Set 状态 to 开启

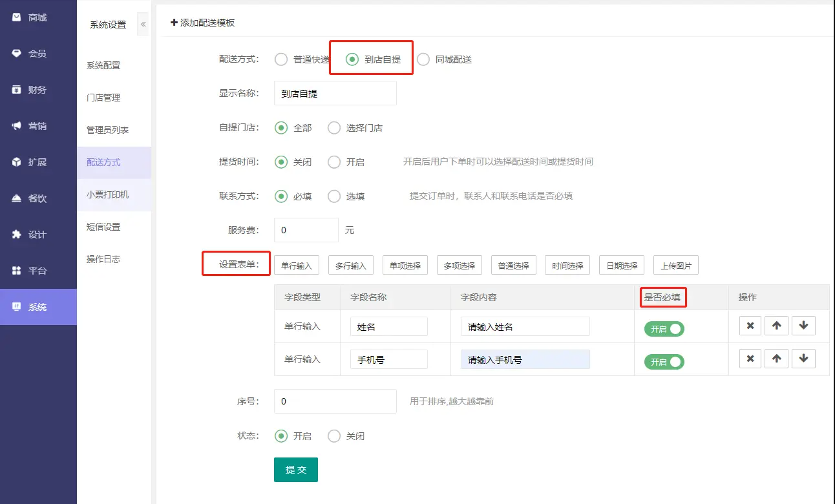click(281, 436)
